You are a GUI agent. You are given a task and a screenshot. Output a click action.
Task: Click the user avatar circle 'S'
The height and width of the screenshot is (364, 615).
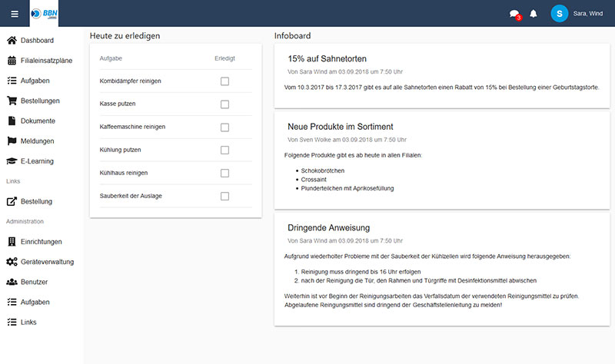click(x=560, y=14)
